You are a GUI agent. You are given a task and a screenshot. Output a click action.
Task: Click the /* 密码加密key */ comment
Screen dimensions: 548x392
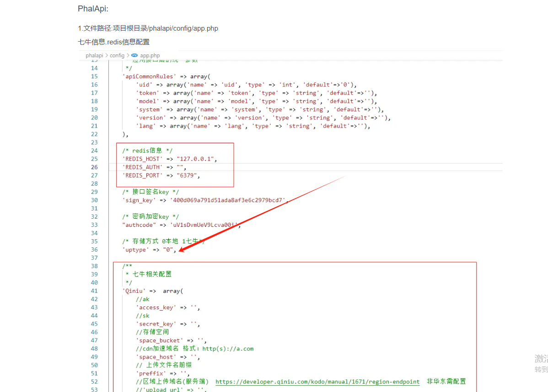[150, 217]
